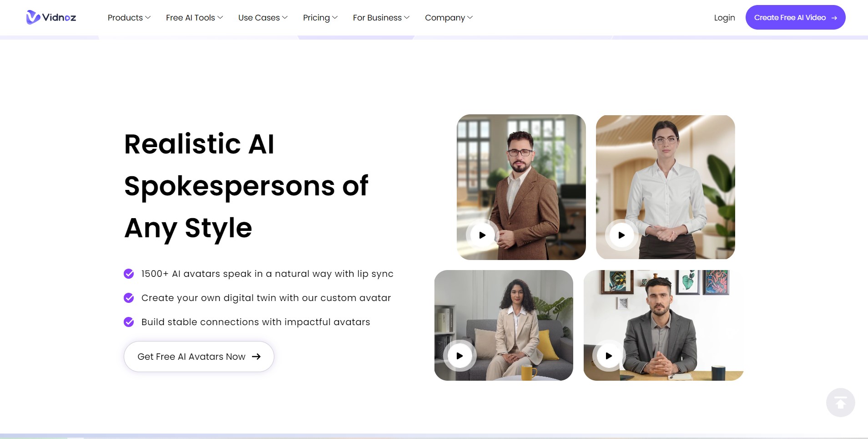Click the Vidnoz logo
Screen dimensions: 868x439
pos(51,17)
